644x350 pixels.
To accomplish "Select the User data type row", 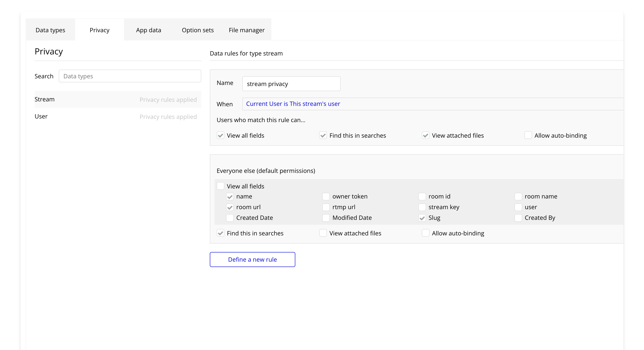I will tap(118, 117).
